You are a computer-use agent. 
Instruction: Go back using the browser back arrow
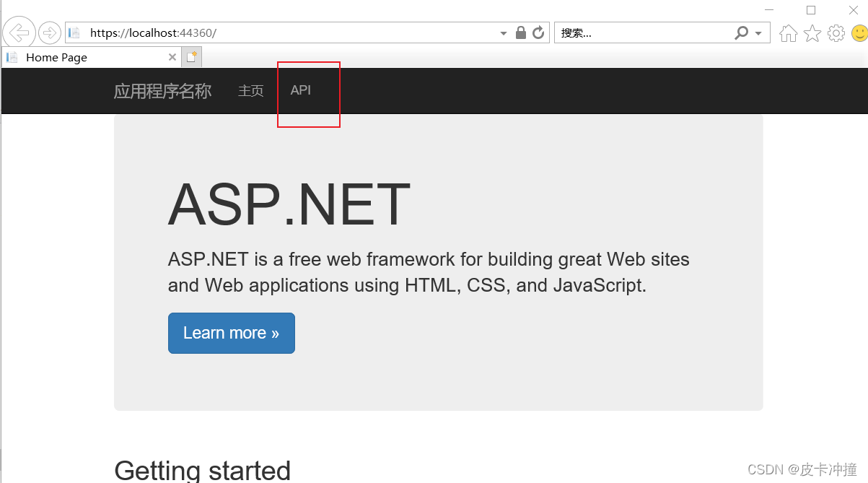[19, 32]
